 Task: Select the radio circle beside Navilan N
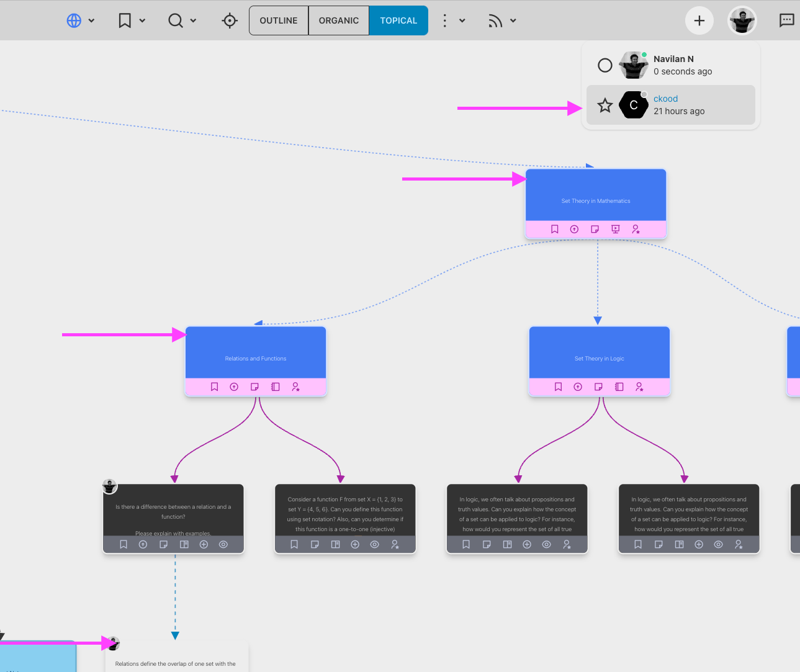[604, 65]
